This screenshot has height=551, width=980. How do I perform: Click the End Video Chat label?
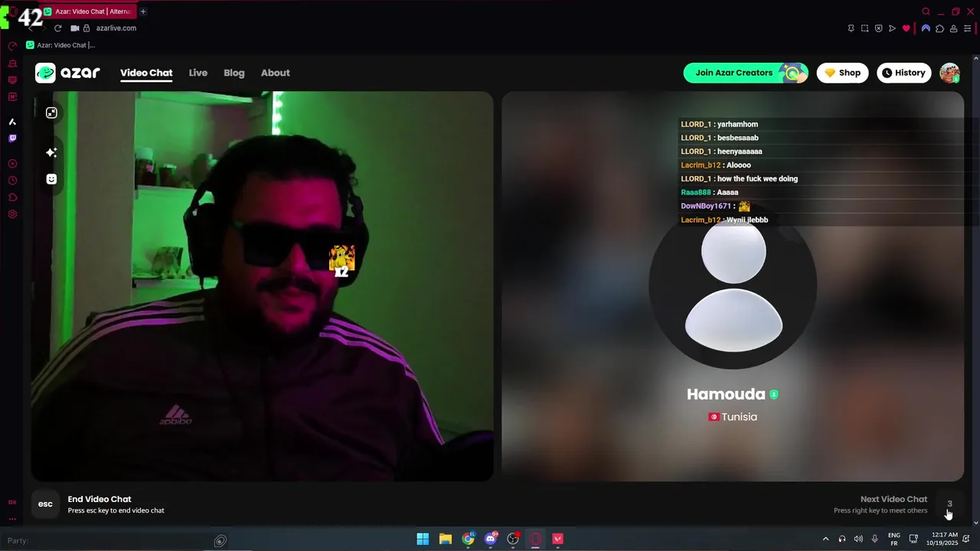[100, 499]
